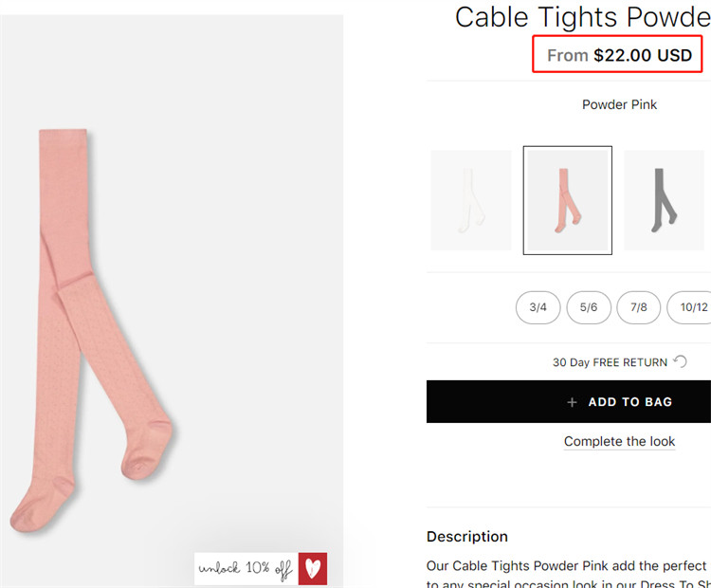This screenshot has height=588, width=711.
Task: Select the white tights color swatch
Action: point(471,200)
